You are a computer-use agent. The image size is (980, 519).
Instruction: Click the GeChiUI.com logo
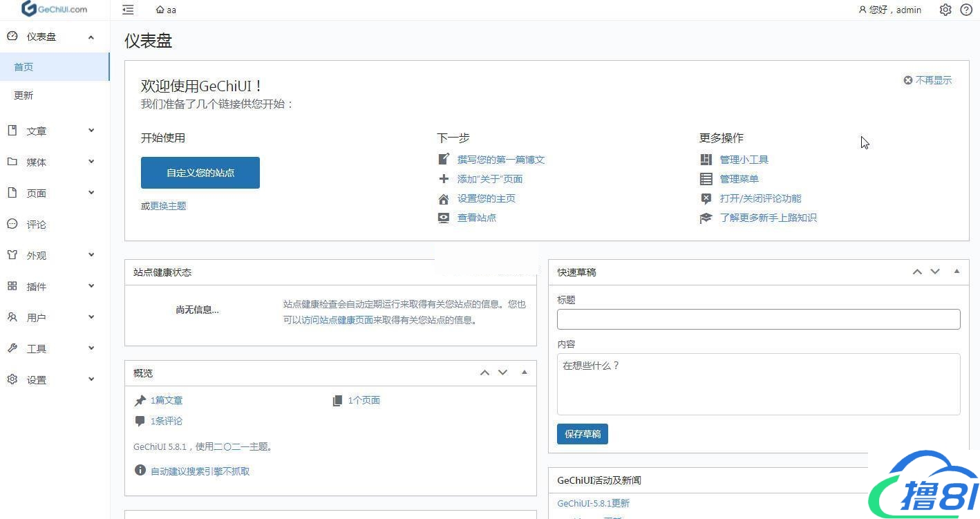55,9
